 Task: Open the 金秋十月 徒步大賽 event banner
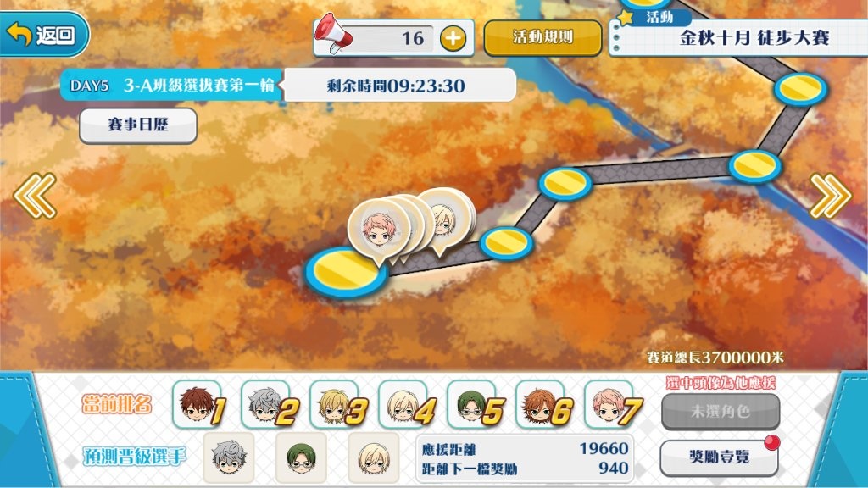[739, 37]
